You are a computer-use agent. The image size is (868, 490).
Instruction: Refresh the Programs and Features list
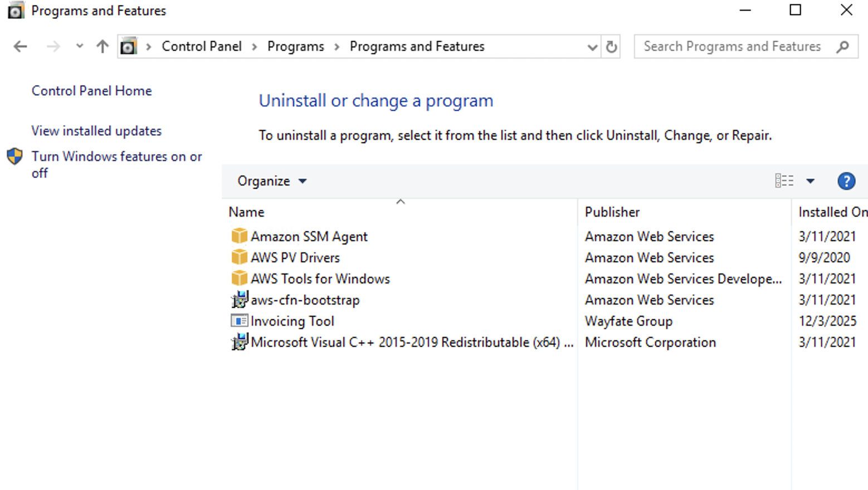pyautogui.click(x=611, y=47)
